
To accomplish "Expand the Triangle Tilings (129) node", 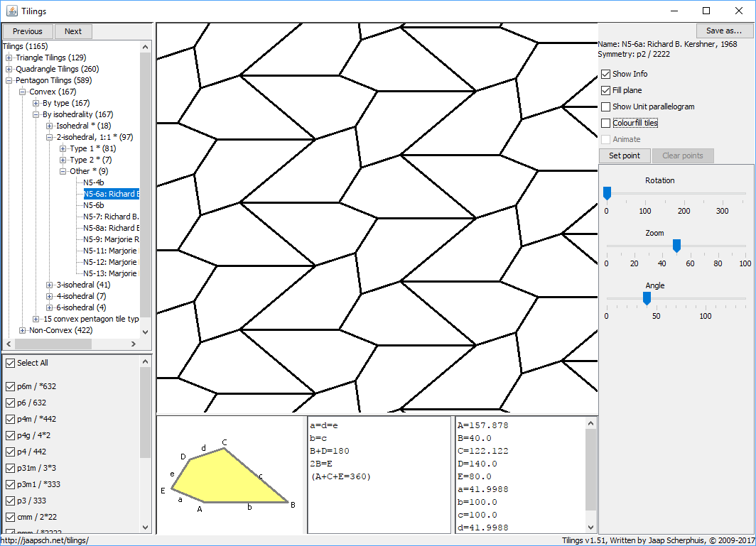I will coord(9,58).
